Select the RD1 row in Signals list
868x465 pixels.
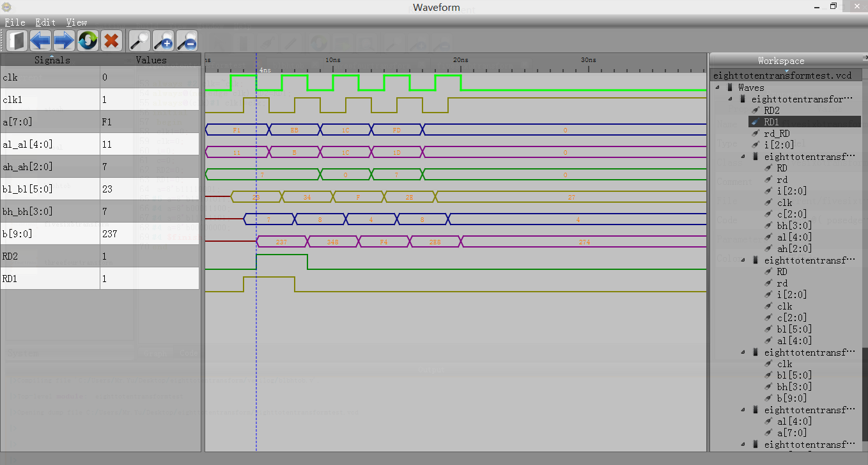tap(100, 279)
